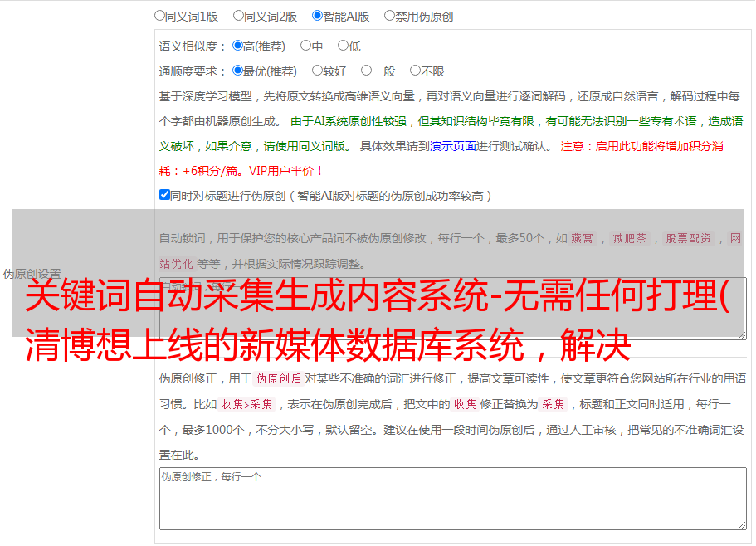The width and height of the screenshot is (756, 546).
Task: Set 通顺度要求 to 最优(推荐)
Action: 237,71
